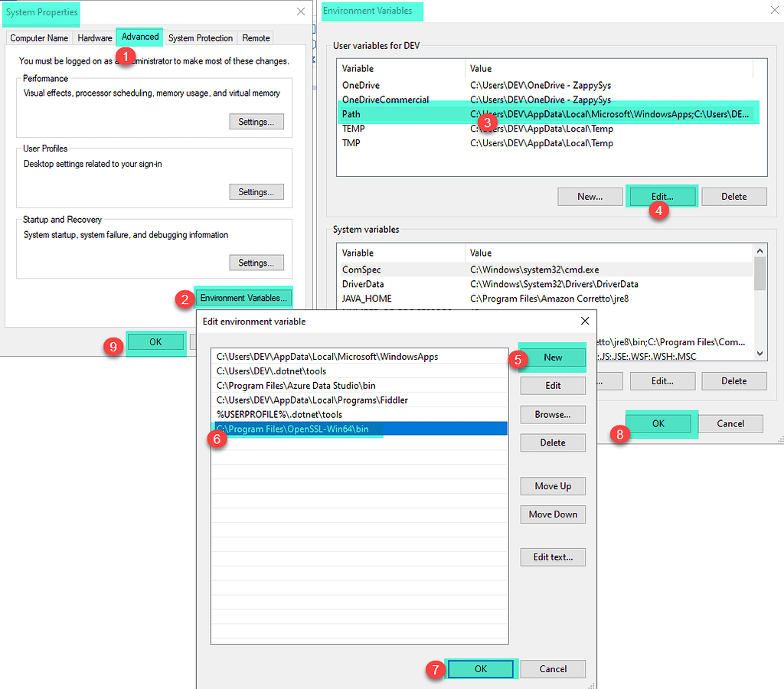Image resolution: width=784 pixels, height=689 pixels.
Task: Click Settings under Performance
Action: pos(256,121)
